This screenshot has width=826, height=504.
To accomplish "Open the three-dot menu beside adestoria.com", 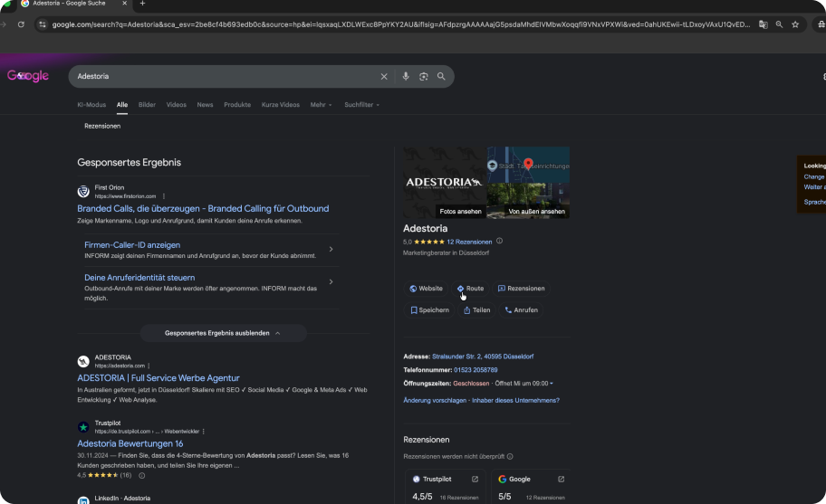I will pyautogui.click(x=149, y=366).
